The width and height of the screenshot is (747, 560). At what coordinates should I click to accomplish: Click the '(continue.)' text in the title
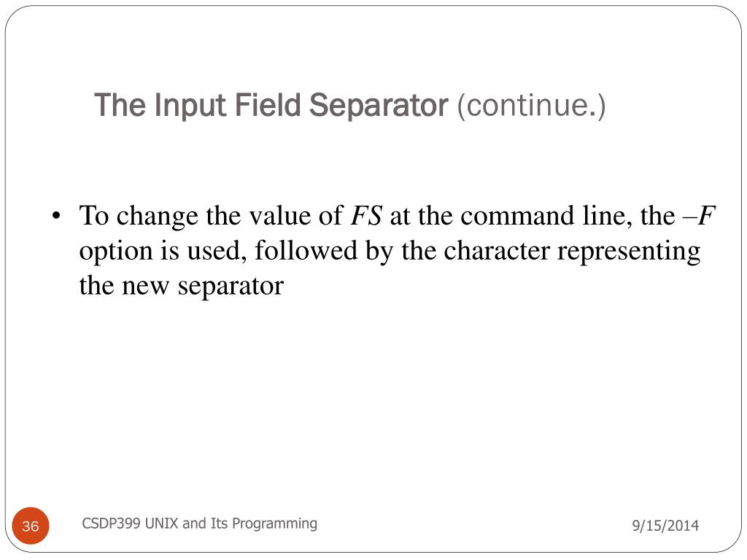(531, 106)
